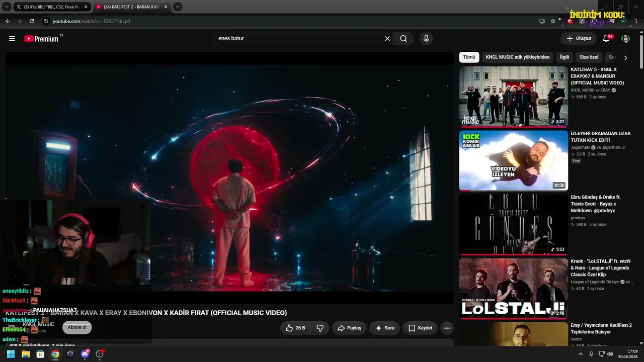Run search with magnifier button
Image resolution: width=644 pixels, height=362 pixels.
(404, 39)
